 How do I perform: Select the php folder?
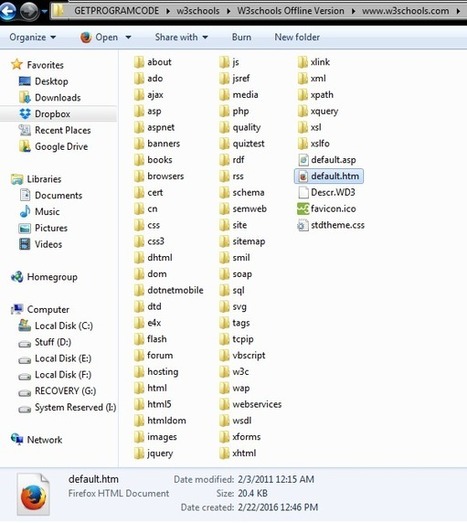tap(234, 111)
